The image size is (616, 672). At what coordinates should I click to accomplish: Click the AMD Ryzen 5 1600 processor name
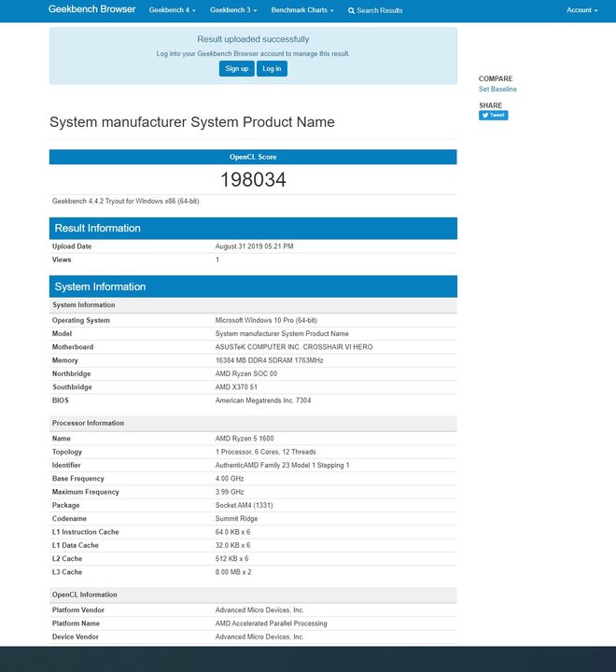pyautogui.click(x=245, y=439)
